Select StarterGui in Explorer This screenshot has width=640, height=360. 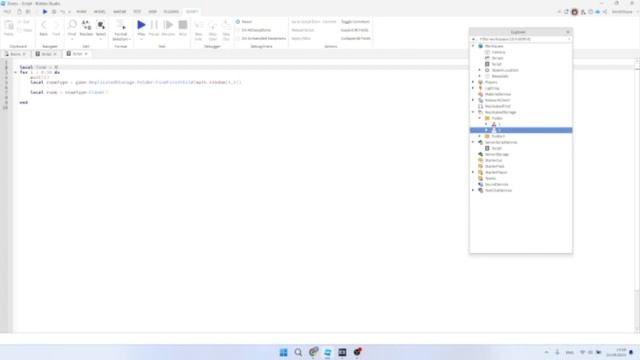(493, 160)
